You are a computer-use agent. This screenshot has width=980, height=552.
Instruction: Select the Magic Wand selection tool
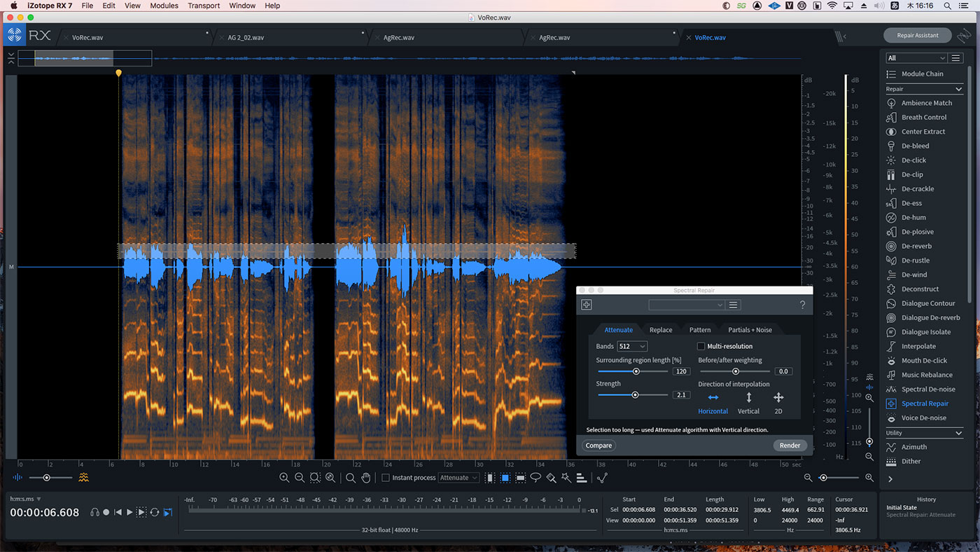566,478
